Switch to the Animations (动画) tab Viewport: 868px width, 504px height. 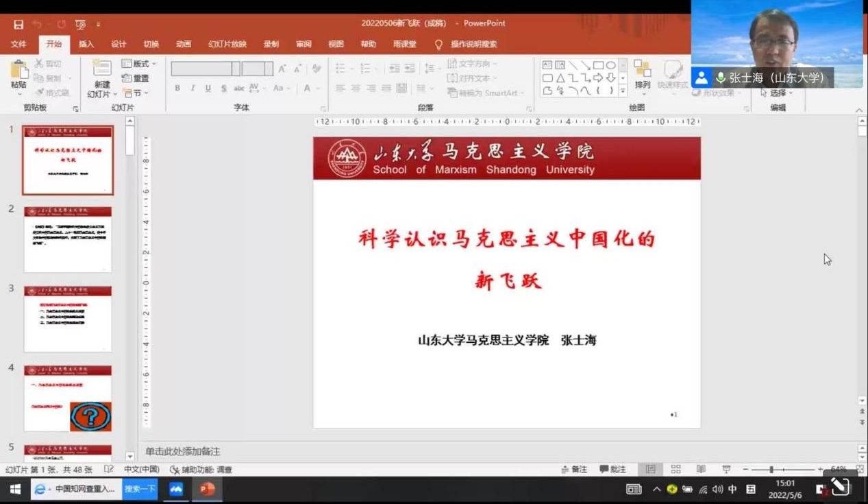click(x=183, y=44)
